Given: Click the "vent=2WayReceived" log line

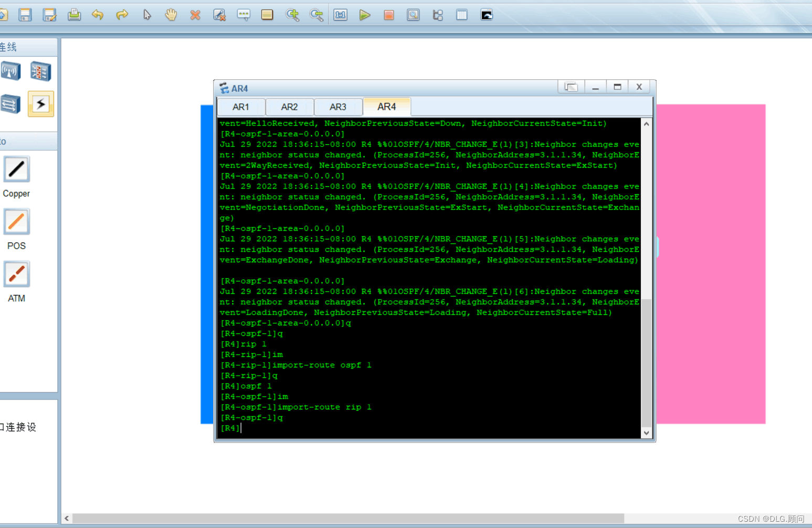Looking at the screenshot, I should click(x=418, y=166).
